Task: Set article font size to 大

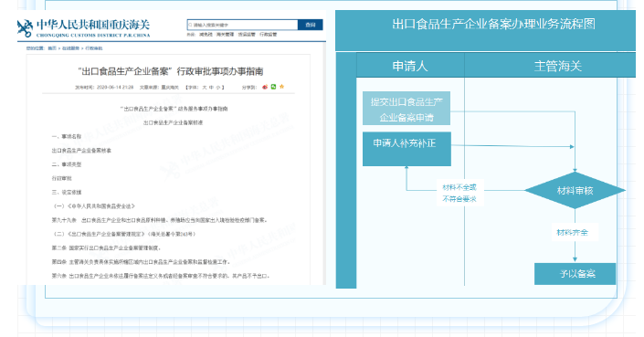Action: pos(204,88)
